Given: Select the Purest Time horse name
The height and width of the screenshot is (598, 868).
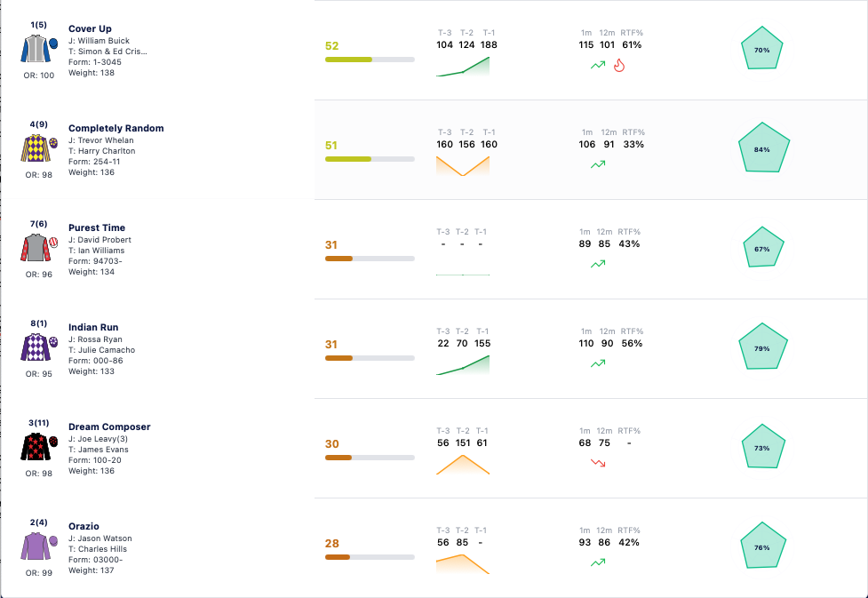Looking at the screenshot, I should click(96, 227).
